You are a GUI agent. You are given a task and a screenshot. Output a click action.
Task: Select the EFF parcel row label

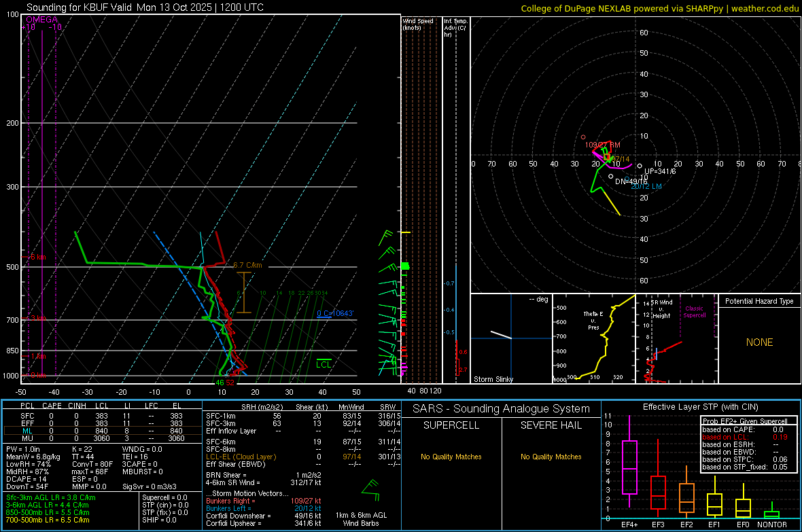(27, 423)
